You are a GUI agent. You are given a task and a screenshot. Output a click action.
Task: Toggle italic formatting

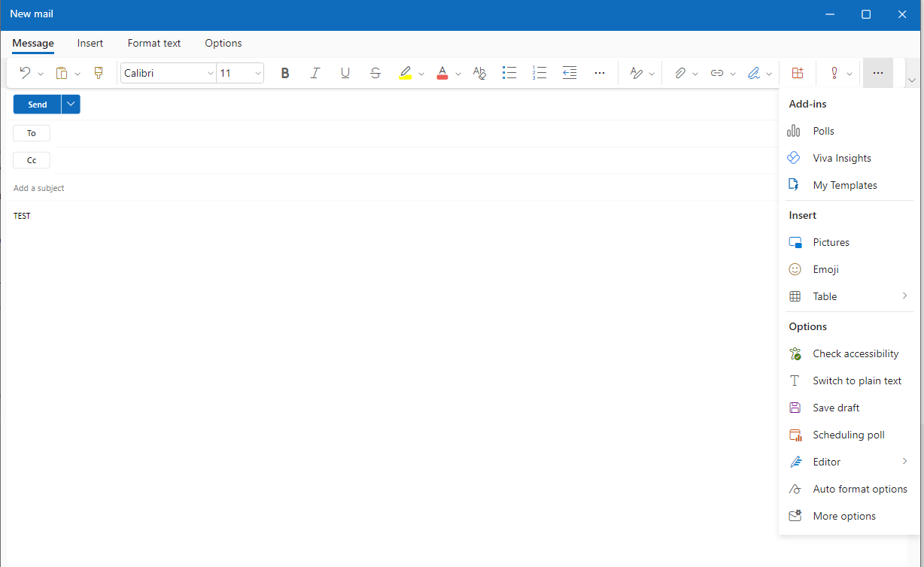pos(315,73)
